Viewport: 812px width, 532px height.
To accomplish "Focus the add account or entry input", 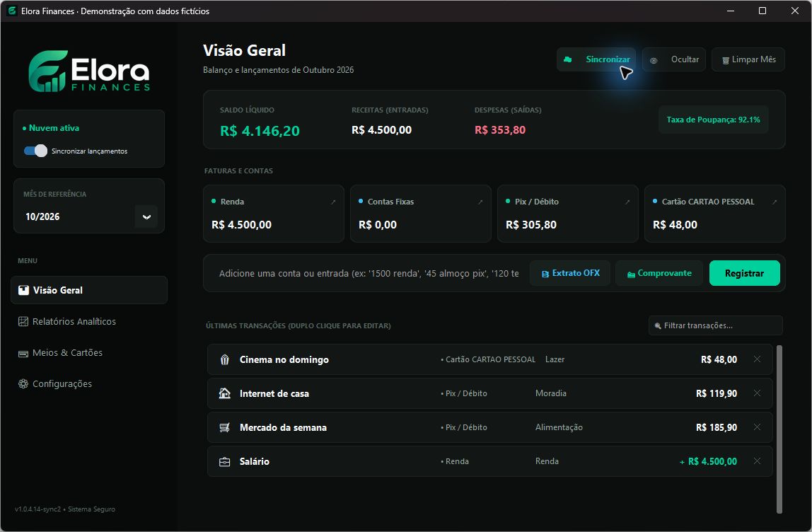I will click(369, 274).
